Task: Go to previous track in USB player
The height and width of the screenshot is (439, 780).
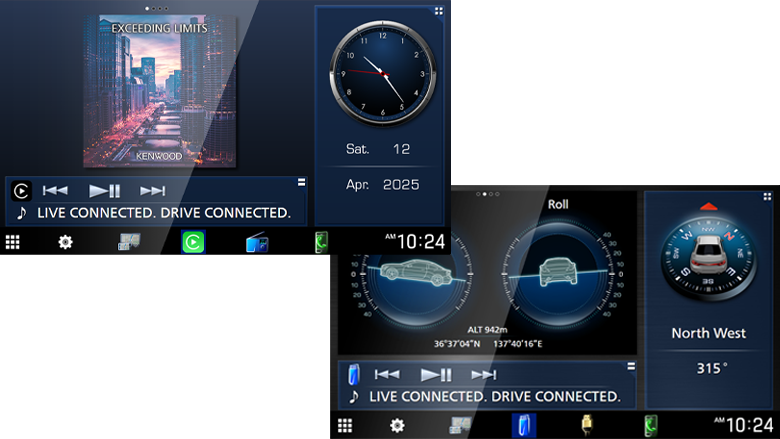Action: click(x=387, y=374)
